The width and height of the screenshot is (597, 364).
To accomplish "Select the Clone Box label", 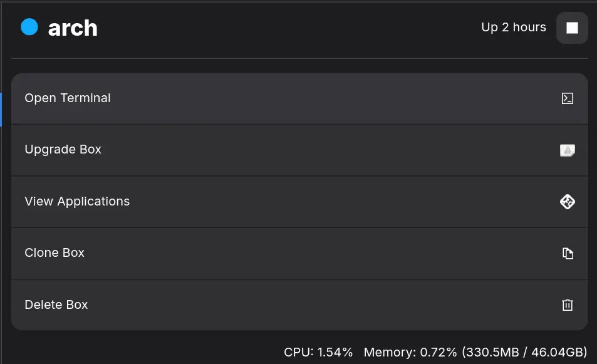I will (x=55, y=253).
